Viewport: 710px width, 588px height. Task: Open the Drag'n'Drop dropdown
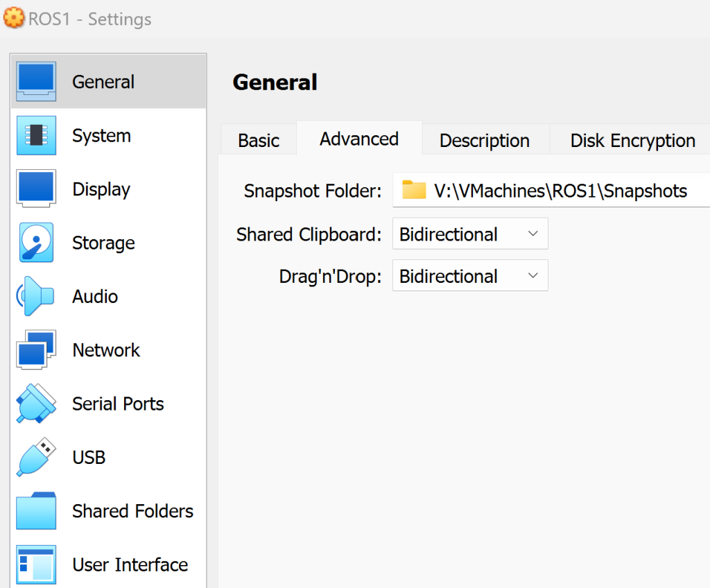pyautogui.click(x=470, y=276)
